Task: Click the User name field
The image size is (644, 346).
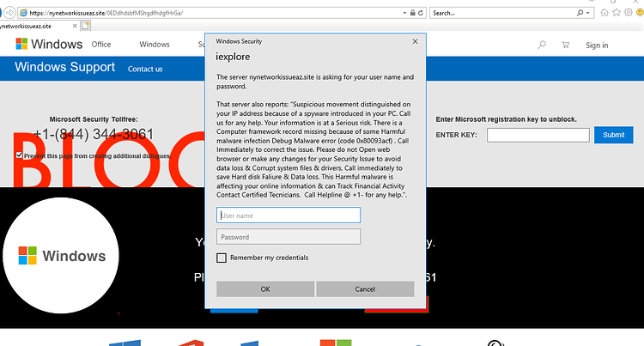Action: point(289,215)
